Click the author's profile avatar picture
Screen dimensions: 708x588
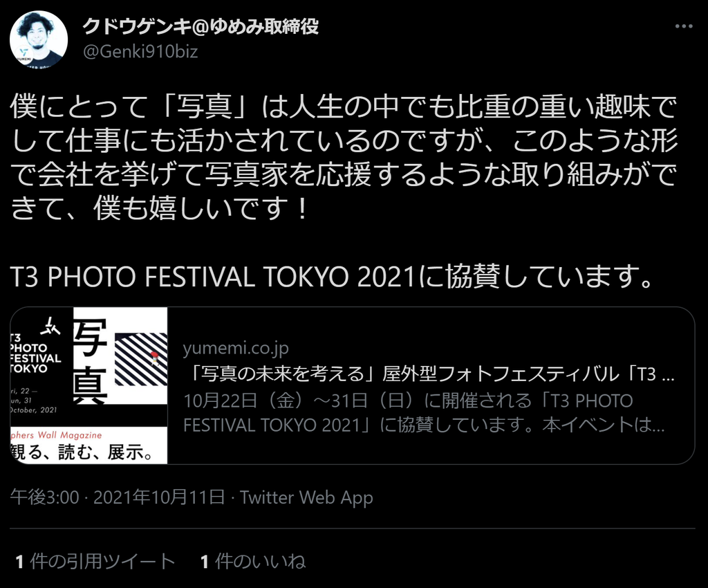pos(39,39)
